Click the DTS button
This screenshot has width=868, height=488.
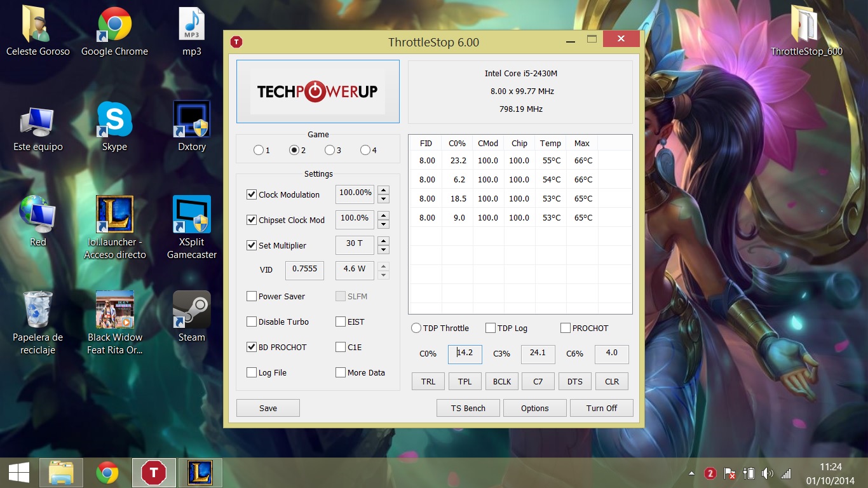pos(575,381)
